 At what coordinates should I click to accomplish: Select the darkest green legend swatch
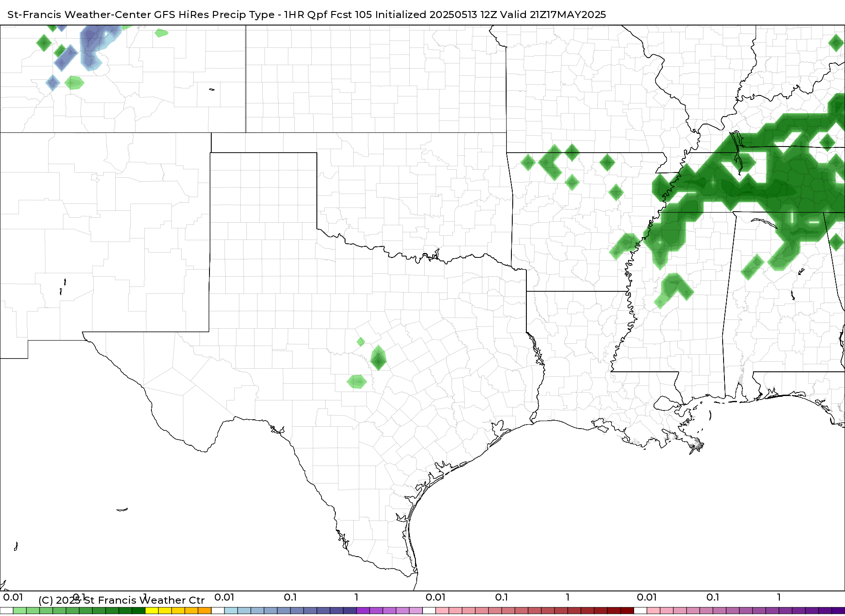[x=139, y=611]
